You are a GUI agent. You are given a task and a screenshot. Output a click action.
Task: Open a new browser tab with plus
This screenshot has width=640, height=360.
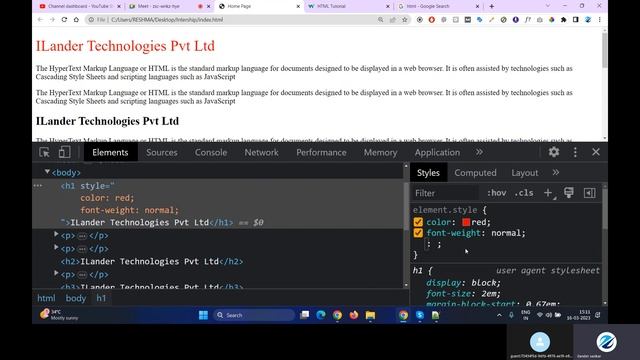(x=491, y=6)
